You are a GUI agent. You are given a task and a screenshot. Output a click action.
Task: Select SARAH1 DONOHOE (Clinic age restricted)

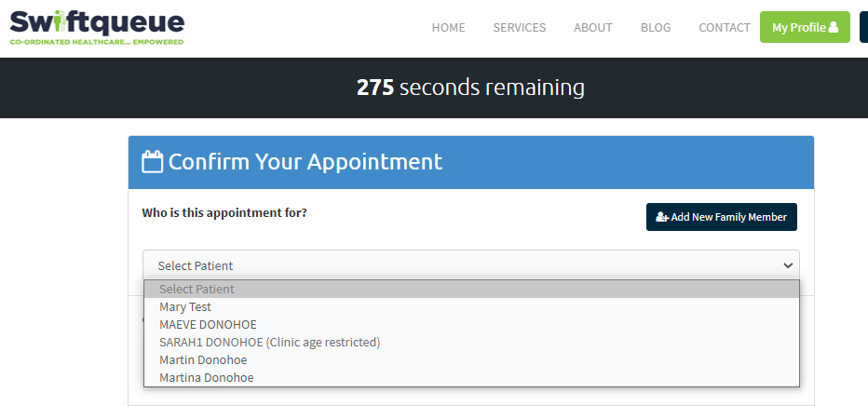pos(269,342)
